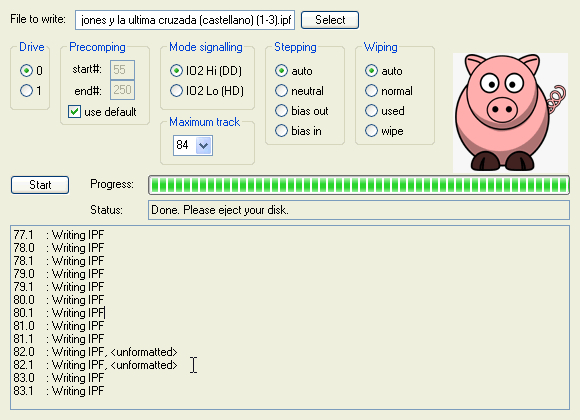
Task: Click the green progress bar
Action: (359, 185)
